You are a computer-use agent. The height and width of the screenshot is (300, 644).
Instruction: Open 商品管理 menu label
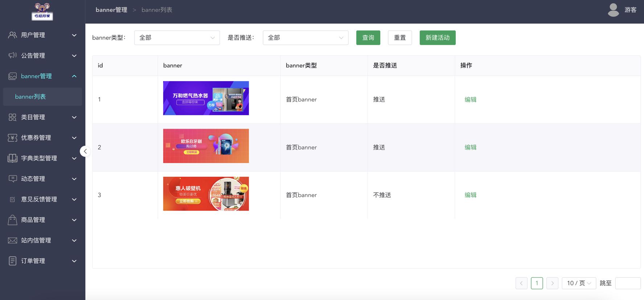(x=33, y=220)
